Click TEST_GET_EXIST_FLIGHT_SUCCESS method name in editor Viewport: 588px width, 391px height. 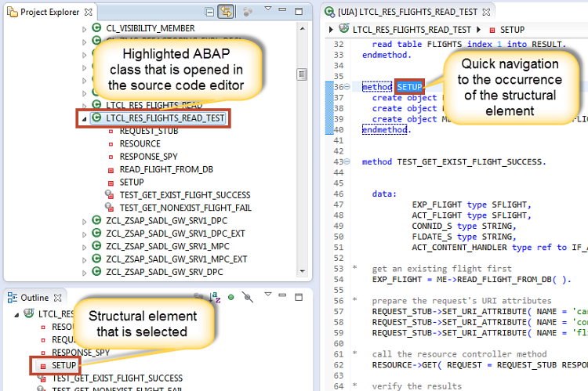coord(470,162)
